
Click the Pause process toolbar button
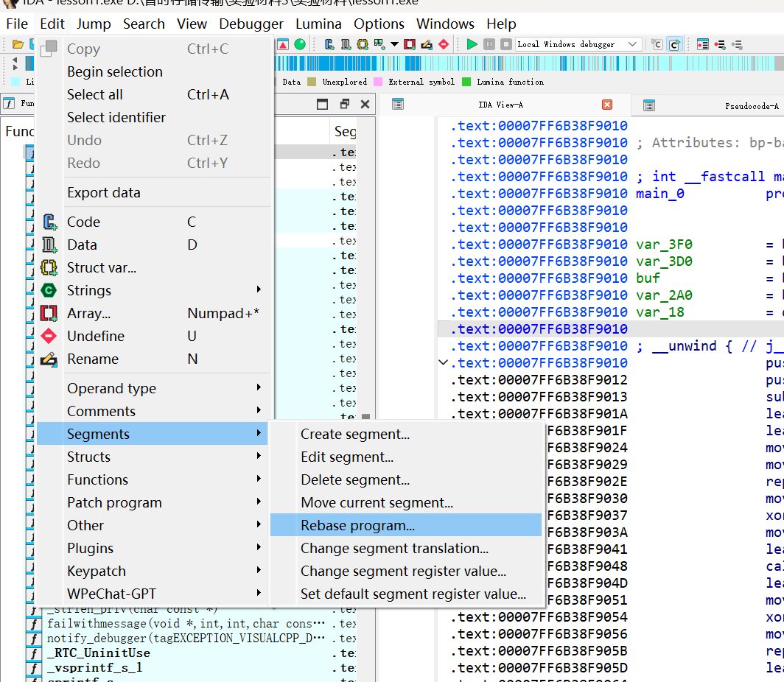pos(489,44)
